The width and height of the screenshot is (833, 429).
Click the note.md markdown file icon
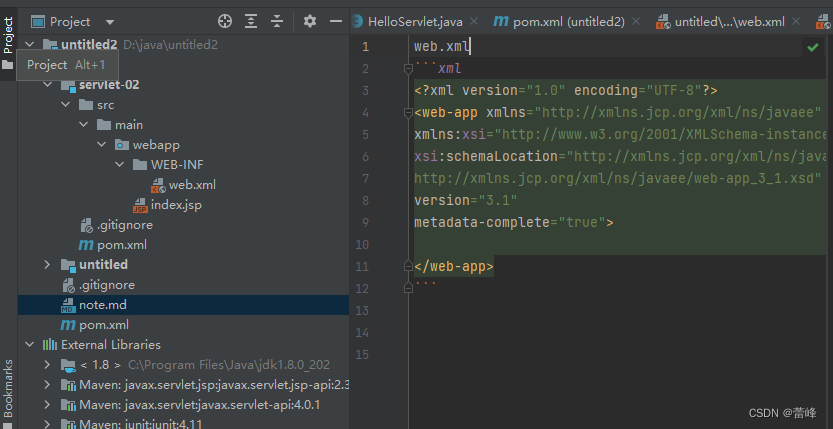coord(68,305)
